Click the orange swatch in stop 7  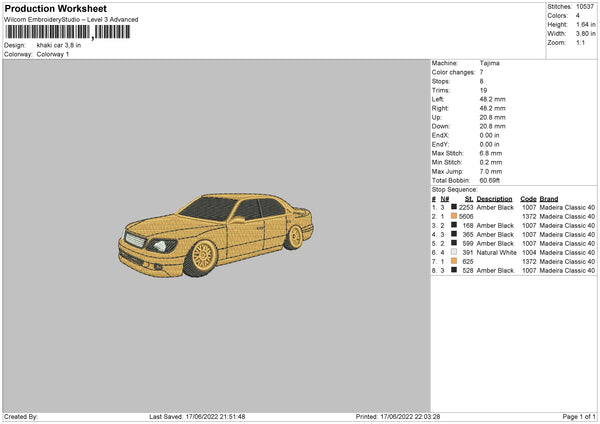[454, 261]
